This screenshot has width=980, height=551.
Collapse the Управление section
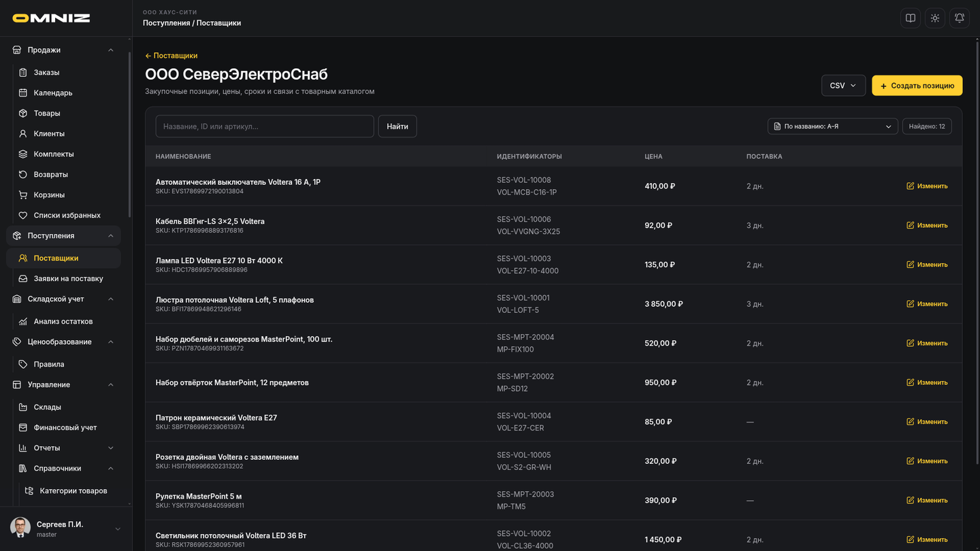coord(111,384)
